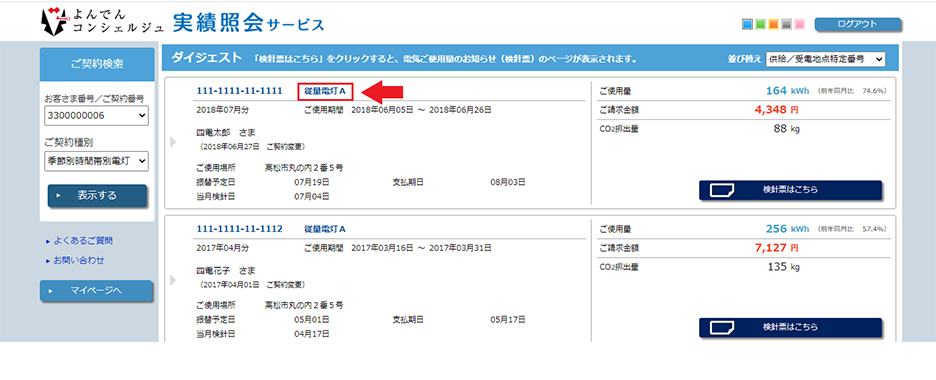
Task: Click the 08月03日 payment due date
Action: point(508,182)
